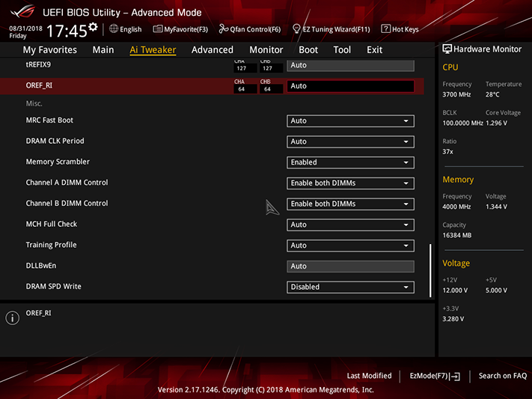Click the info icon beside OREF_RI help
The image size is (532, 399).
[13, 318]
